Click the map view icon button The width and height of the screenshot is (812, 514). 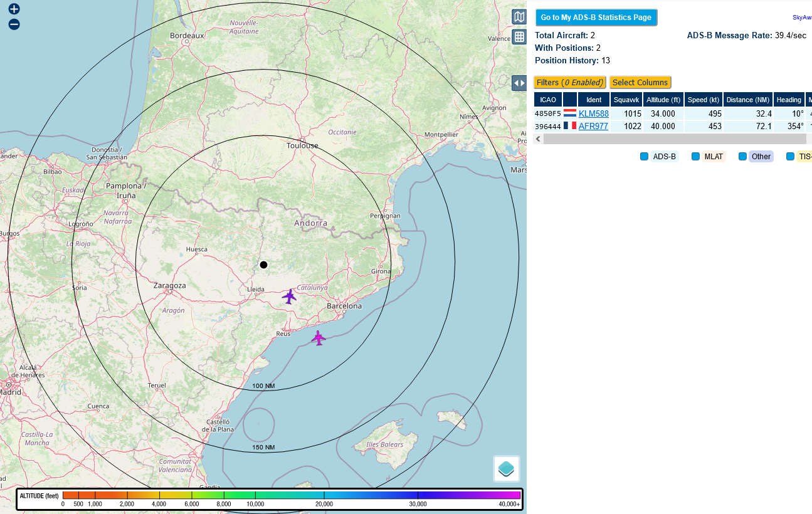point(519,17)
